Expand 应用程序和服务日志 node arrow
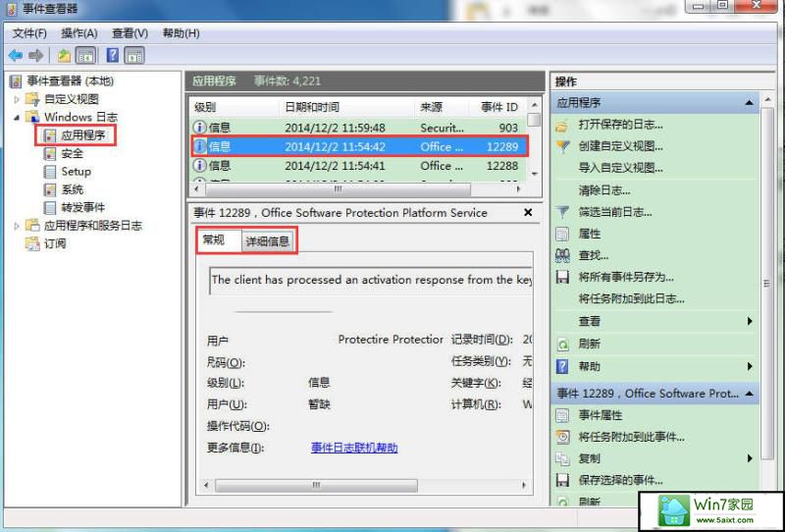 tap(17, 226)
